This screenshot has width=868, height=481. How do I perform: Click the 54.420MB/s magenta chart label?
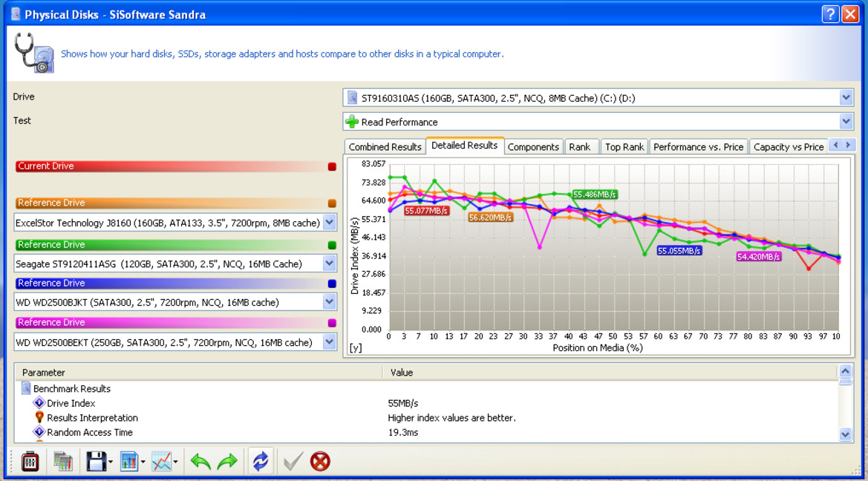coord(758,257)
